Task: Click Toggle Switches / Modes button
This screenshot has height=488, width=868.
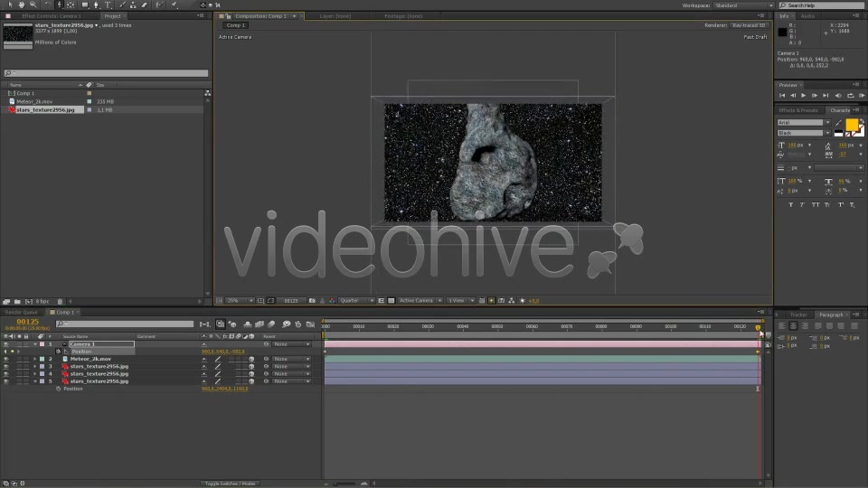Action: (x=230, y=483)
